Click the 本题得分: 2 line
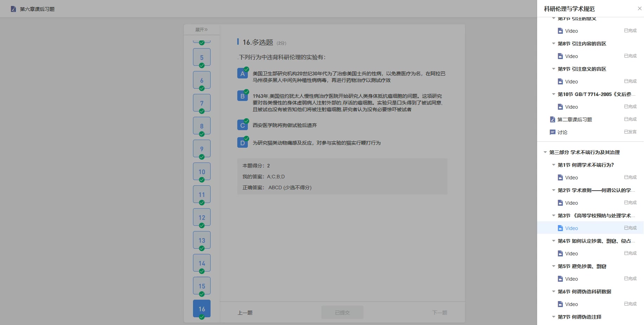Image resolution: width=644 pixels, height=325 pixels. 256,166
